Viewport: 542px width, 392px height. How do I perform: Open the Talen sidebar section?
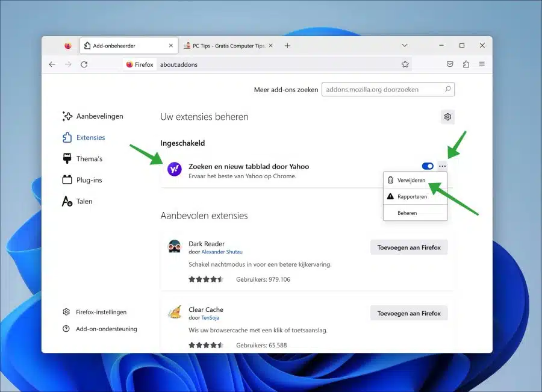click(x=78, y=201)
